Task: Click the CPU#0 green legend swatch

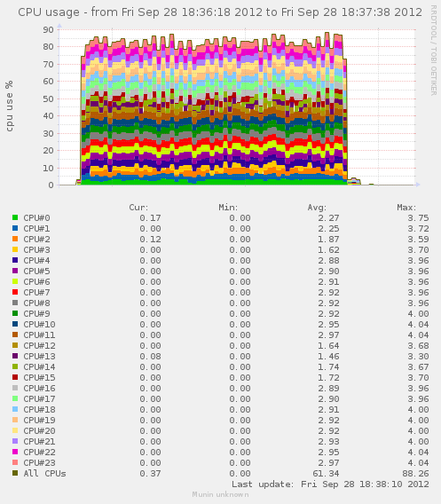Action: pyautogui.click(x=15, y=217)
